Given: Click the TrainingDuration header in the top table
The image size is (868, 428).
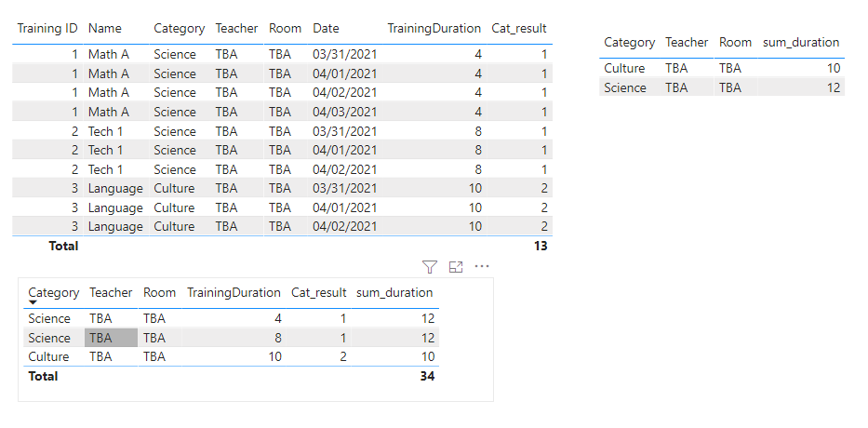Looking at the screenshot, I should (x=434, y=28).
